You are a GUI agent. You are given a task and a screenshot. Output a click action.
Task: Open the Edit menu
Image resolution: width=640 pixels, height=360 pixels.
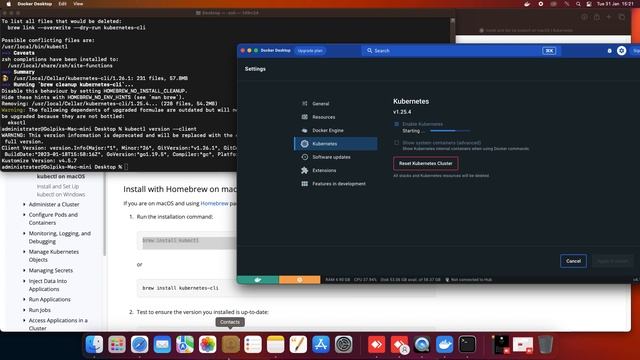click(62, 4)
